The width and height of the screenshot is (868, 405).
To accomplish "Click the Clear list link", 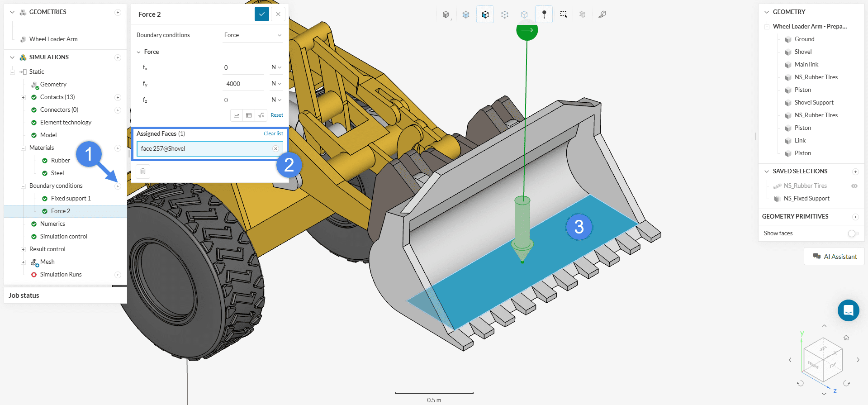I will pyautogui.click(x=273, y=133).
